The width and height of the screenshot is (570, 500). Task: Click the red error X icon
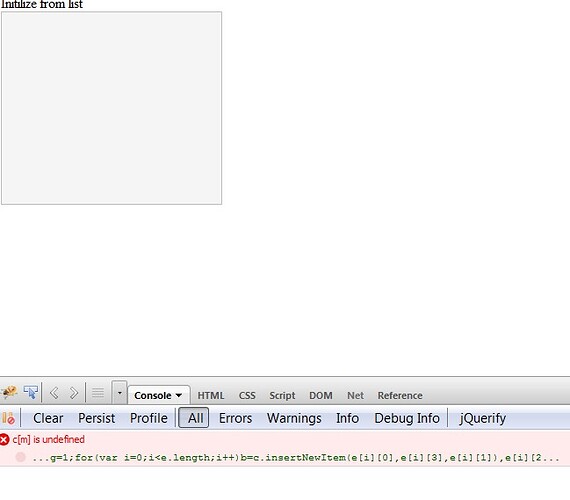point(4,440)
